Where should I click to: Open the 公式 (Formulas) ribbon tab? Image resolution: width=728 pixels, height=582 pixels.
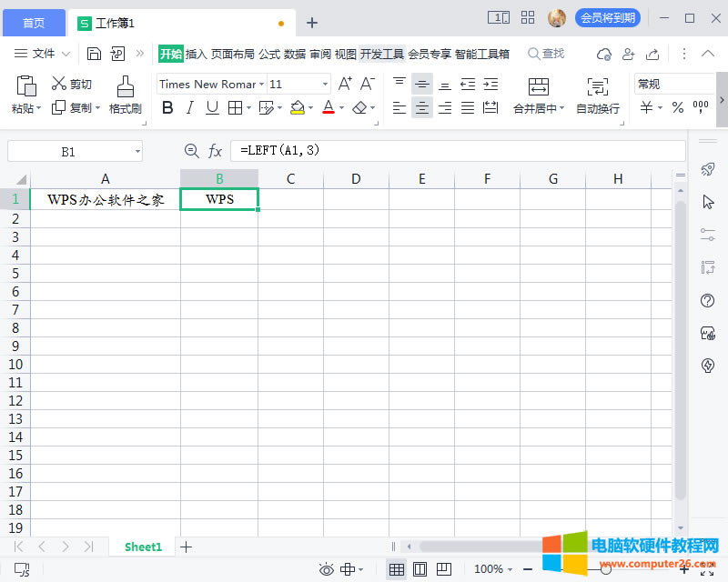268,54
